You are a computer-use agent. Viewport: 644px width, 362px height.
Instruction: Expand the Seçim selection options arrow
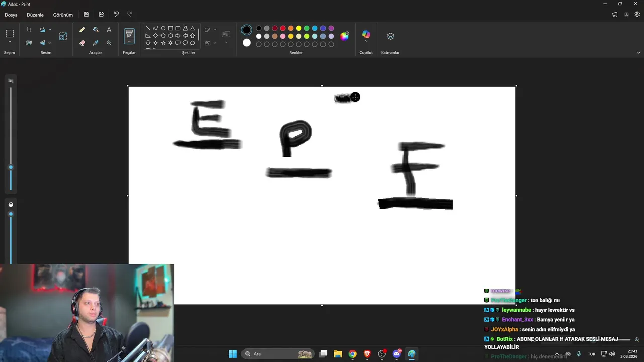(10, 43)
